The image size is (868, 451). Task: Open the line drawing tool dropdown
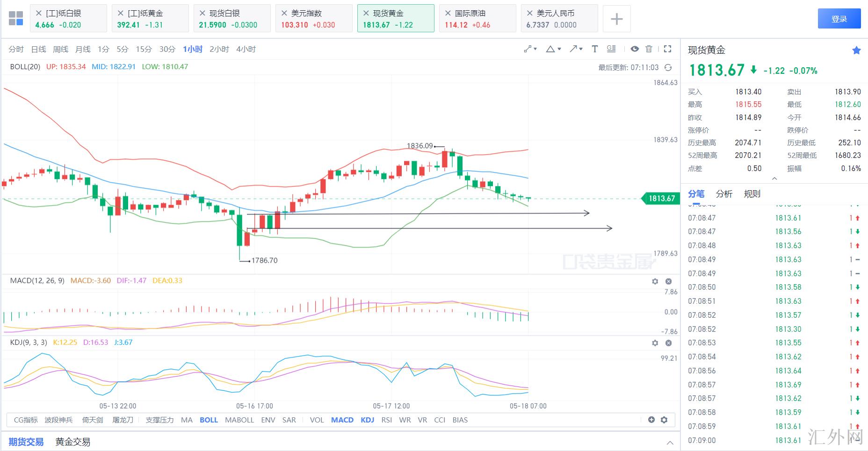530,49
